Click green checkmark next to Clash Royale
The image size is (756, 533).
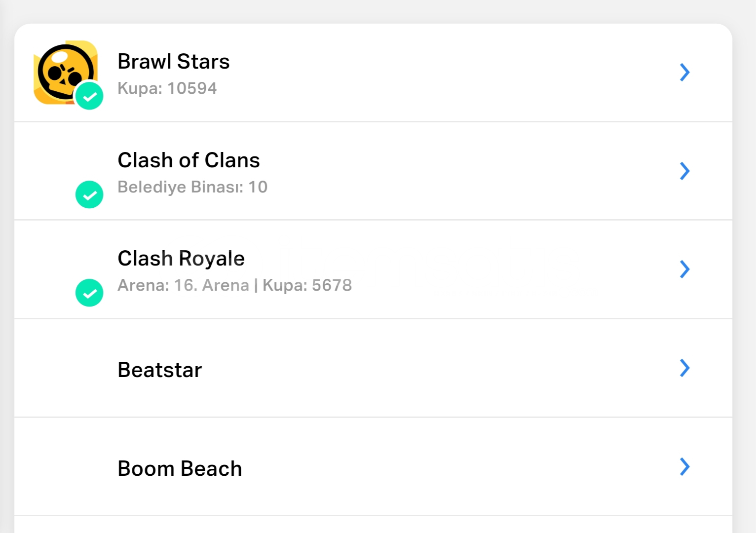89,293
